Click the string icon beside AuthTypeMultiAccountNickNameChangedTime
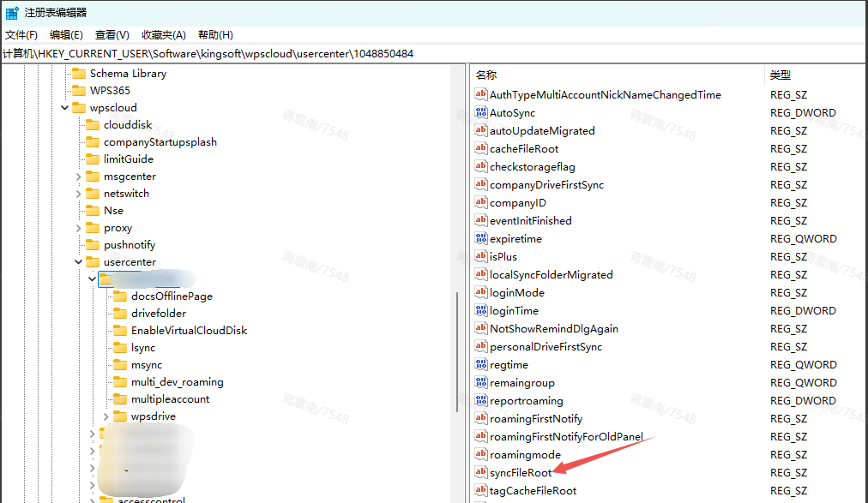The image size is (868, 503). [x=480, y=94]
